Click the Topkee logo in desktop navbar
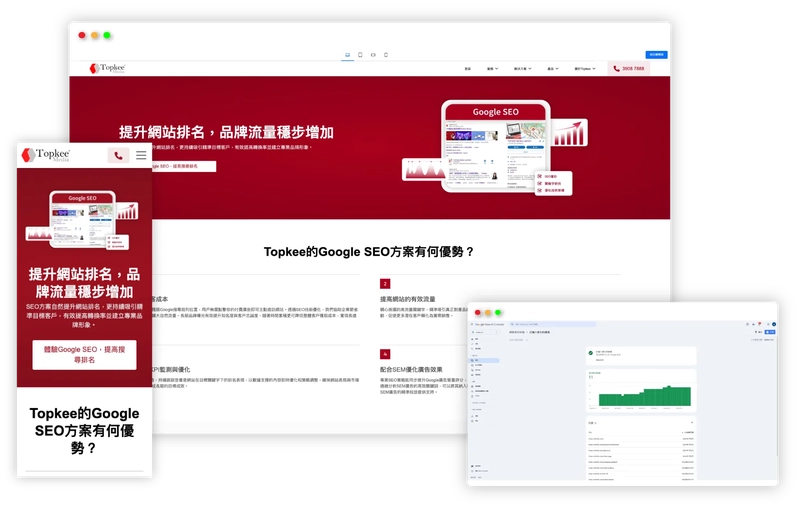This screenshot has height=509, width=800. click(107, 69)
